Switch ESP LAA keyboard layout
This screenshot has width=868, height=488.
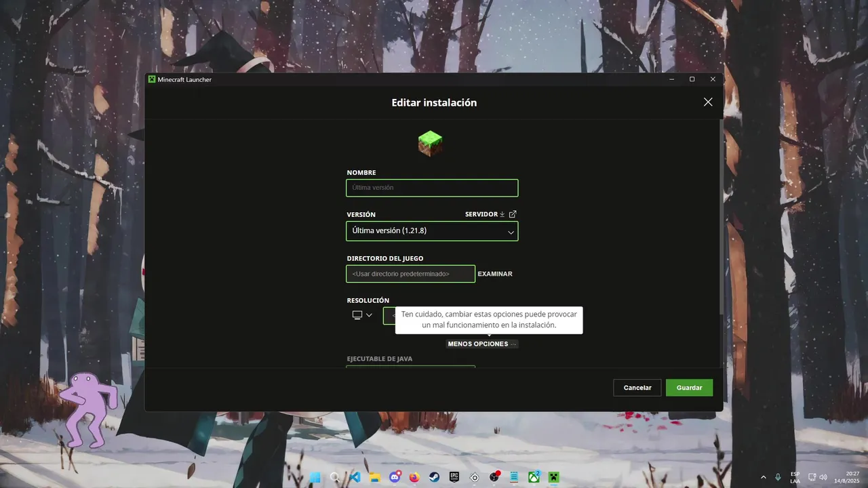795,477
